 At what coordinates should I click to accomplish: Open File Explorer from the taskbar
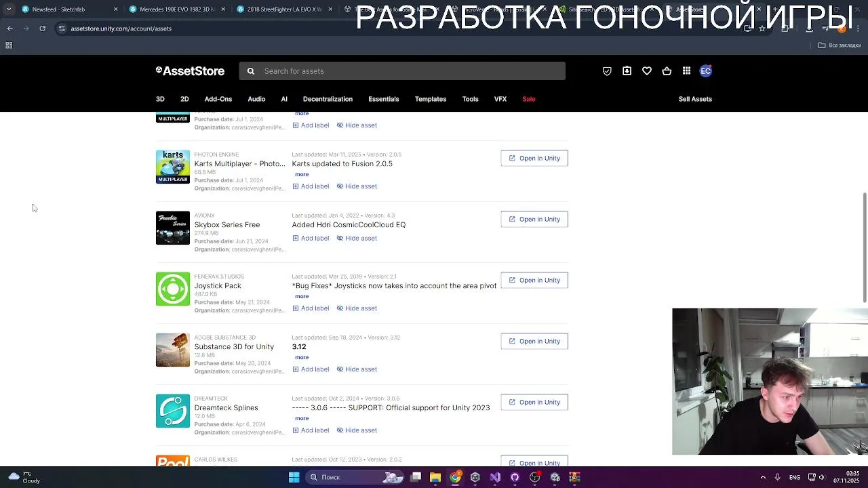(x=435, y=477)
